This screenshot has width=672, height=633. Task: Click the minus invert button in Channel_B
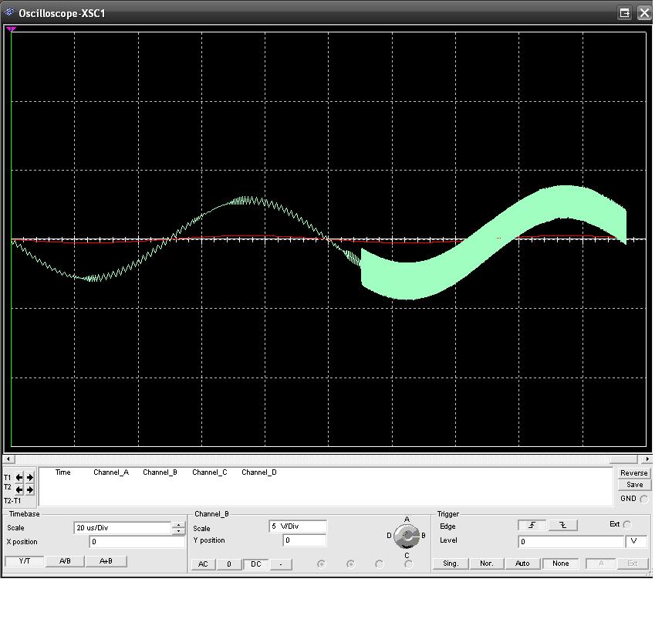281,564
